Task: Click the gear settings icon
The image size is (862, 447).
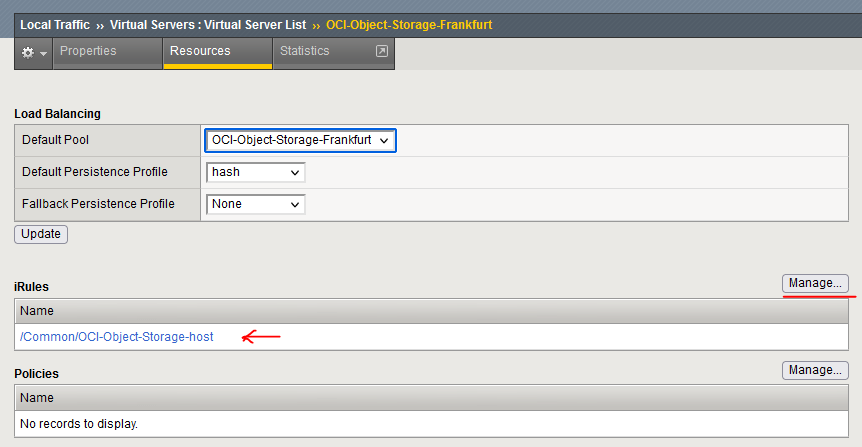Action: coord(27,52)
